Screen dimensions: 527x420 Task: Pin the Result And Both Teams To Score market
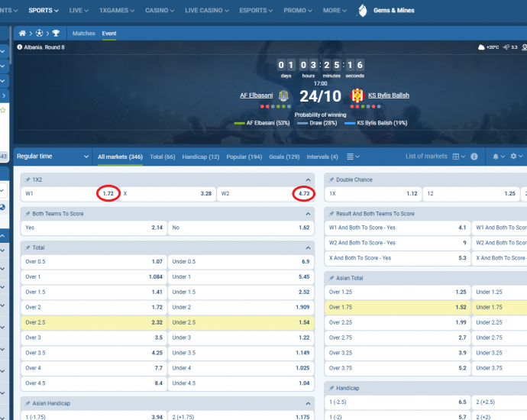click(331, 214)
